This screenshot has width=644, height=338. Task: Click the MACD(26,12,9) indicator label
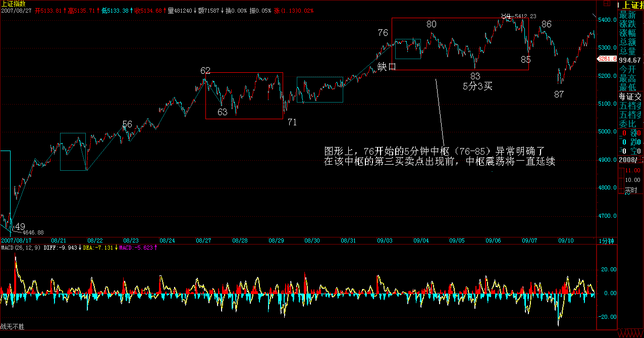pos(21,248)
